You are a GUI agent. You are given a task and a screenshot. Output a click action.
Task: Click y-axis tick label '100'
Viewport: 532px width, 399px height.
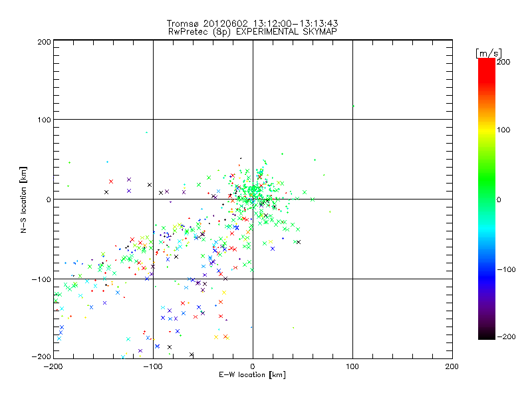coord(44,120)
